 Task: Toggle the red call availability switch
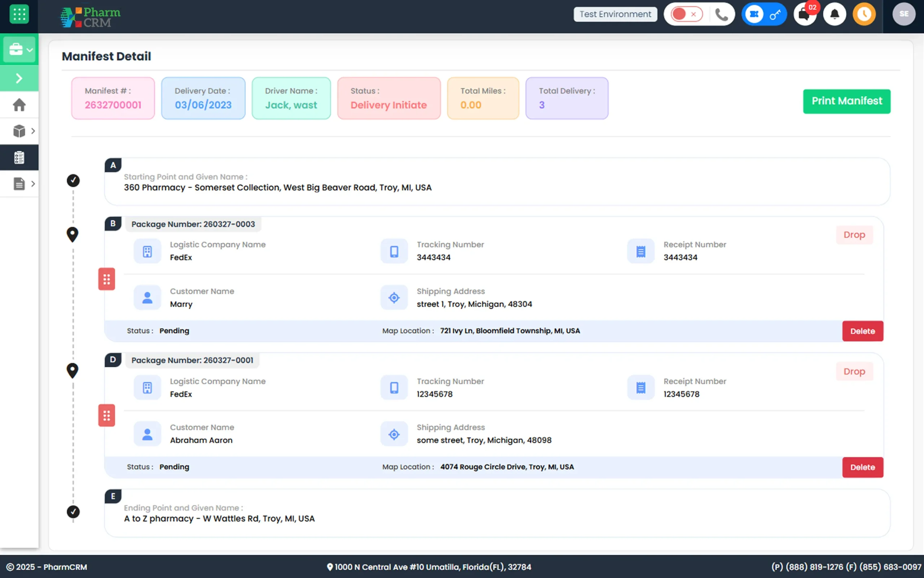tap(686, 14)
